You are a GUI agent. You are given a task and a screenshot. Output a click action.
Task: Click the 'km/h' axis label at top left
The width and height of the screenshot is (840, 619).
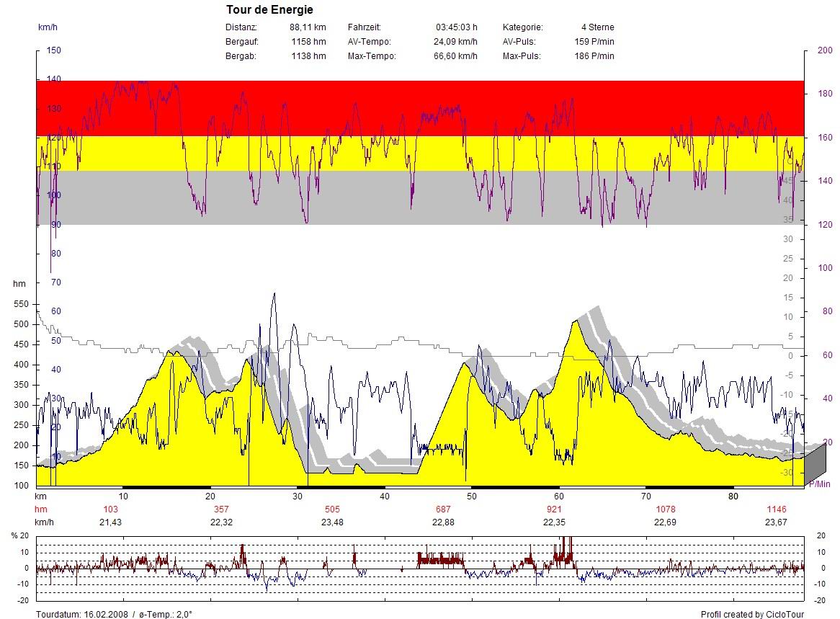tap(48, 27)
